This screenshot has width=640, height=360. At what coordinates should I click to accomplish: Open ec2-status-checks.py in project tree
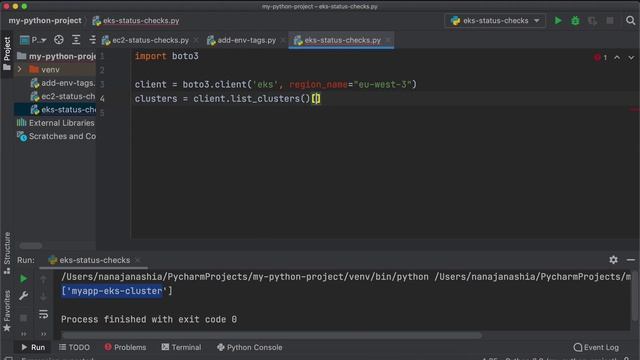coord(62,96)
